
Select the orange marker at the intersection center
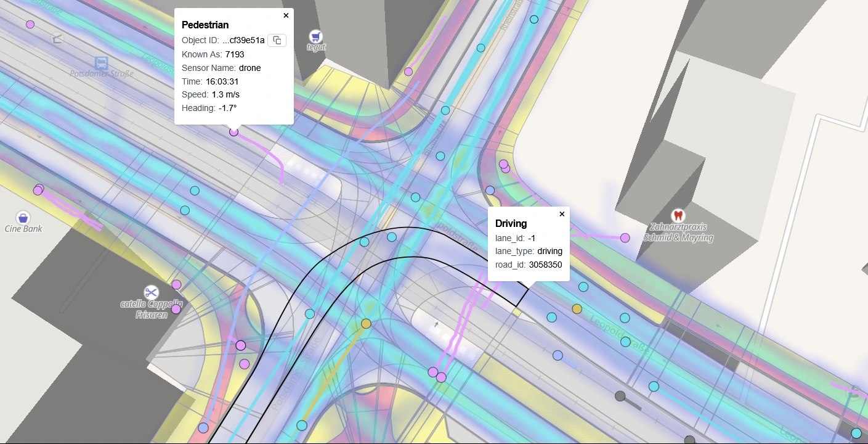point(366,323)
